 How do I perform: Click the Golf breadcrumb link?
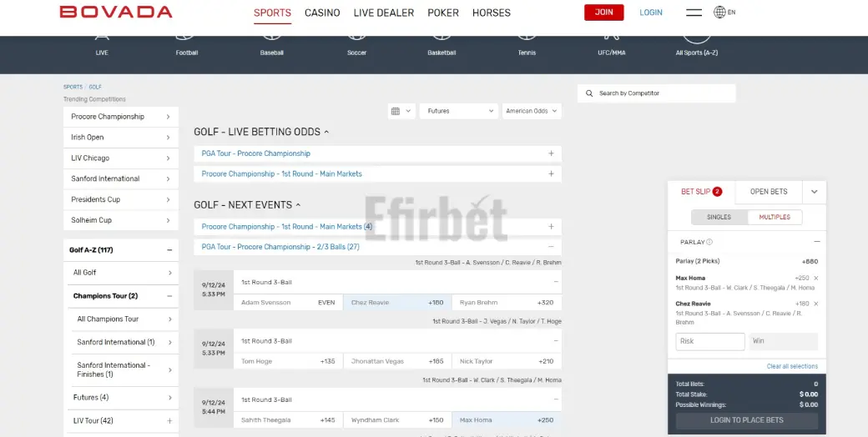point(95,88)
